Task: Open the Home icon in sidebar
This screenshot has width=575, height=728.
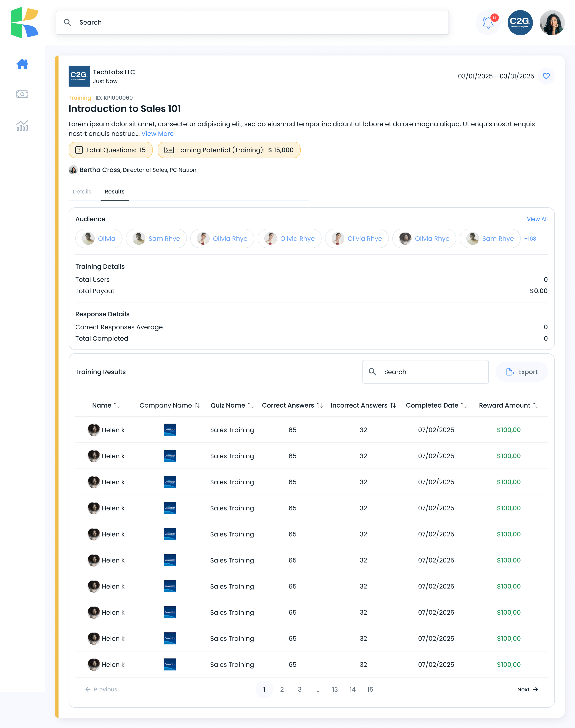Action: pos(22,64)
